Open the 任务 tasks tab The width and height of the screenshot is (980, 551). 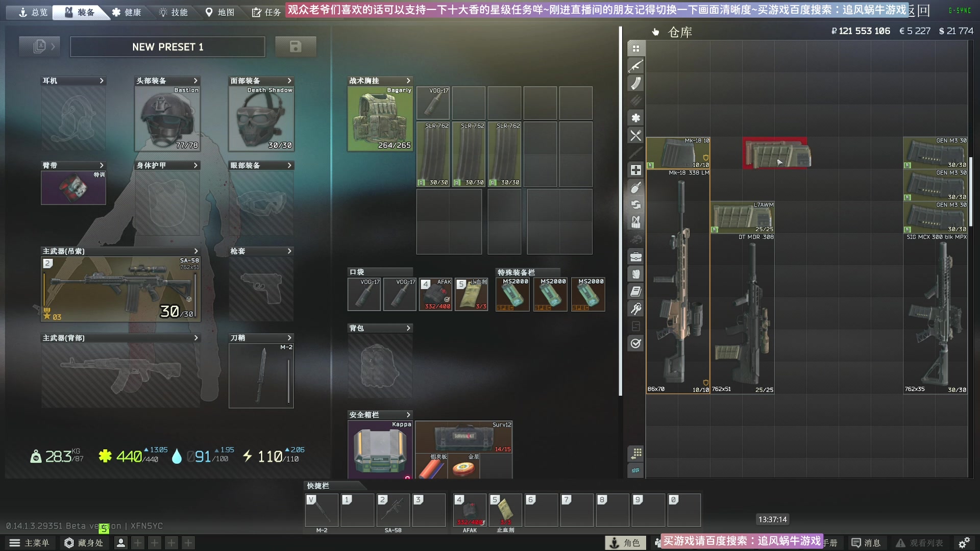coord(267,12)
